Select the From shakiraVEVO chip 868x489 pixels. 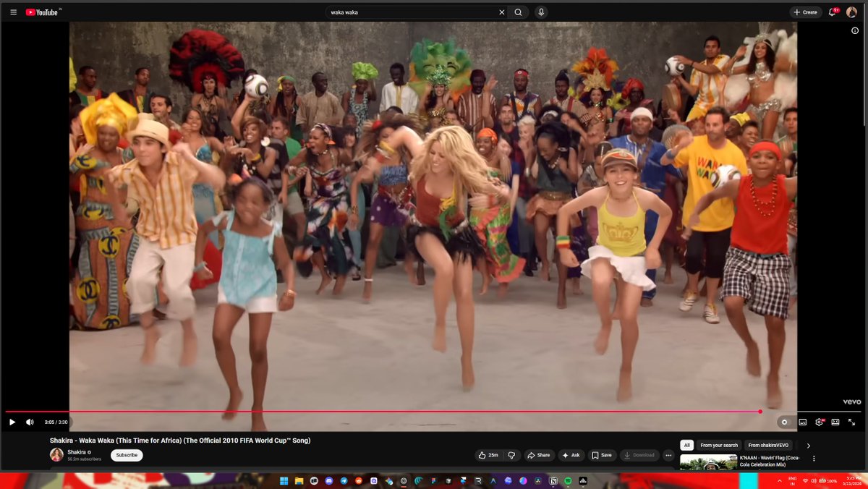pyautogui.click(x=769, y=446)
